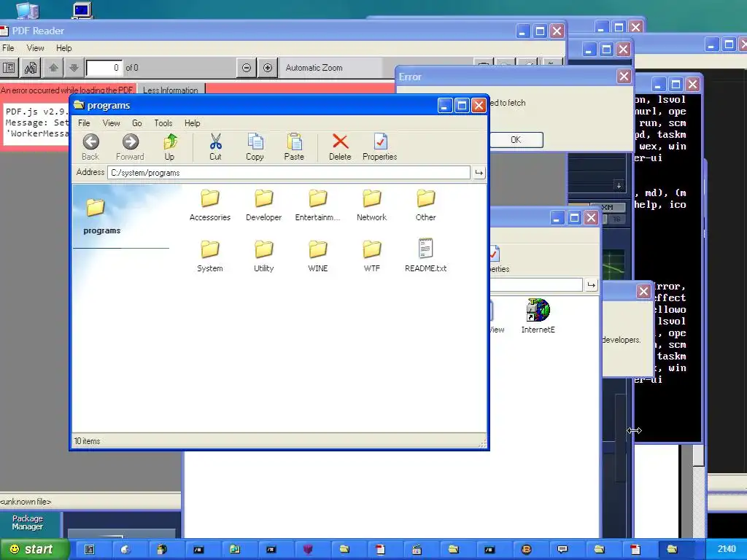This screenshot has height=560, width=747.
Task: Open the Tools menu
Action: pyautogui.click(x=163, y=122)
